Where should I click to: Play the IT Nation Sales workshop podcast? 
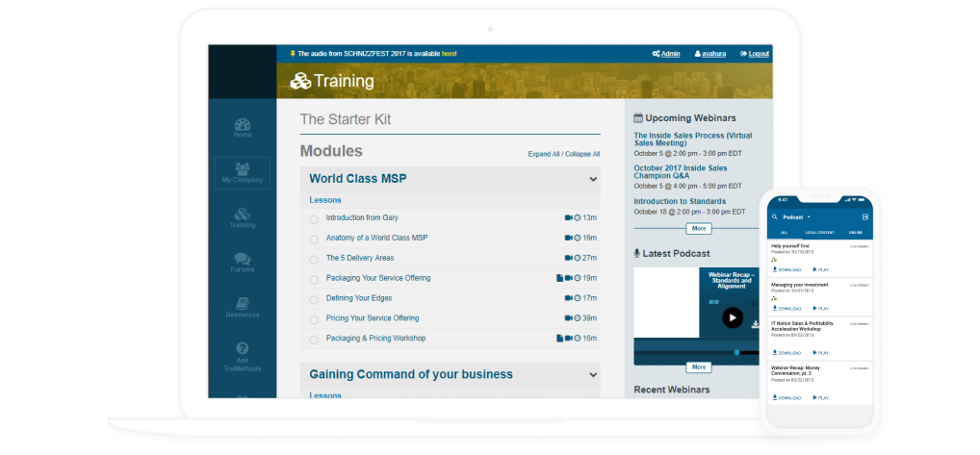coord(820,352)
